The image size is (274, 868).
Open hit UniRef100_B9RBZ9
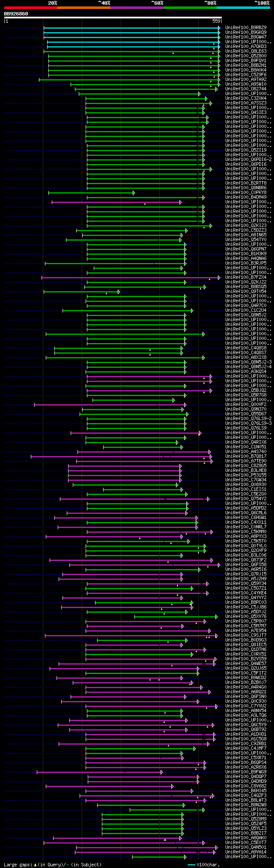click(x=246, y=27)
